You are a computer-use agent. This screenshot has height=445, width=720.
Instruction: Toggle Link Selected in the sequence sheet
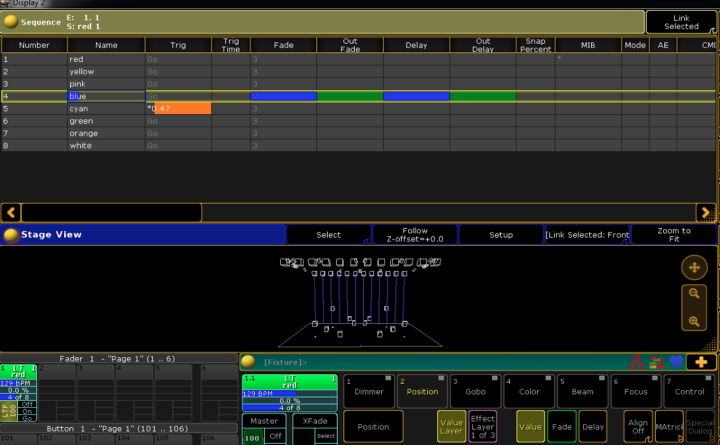(681, 22)
